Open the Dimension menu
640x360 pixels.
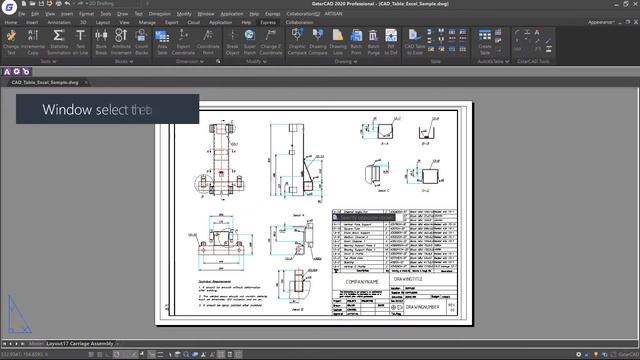160,14
